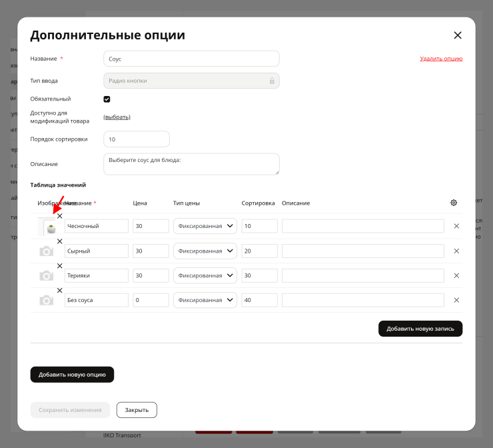Delete the Сырный row
This screenshot has width=493, height=448.
pyautogui.click(x=456, y=251)
